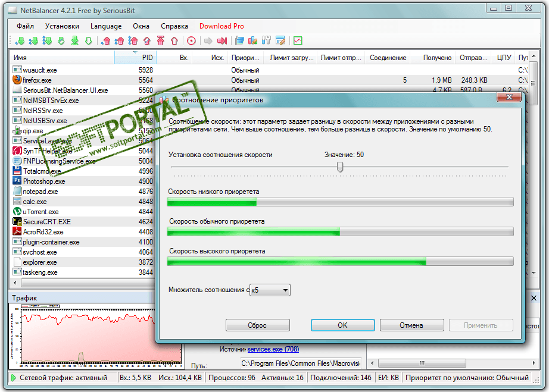This screenshot has width=549, height=392.
Task: Click the SecureCRT icon in process list
Action: pyautogui.click(x=17, y=221)
